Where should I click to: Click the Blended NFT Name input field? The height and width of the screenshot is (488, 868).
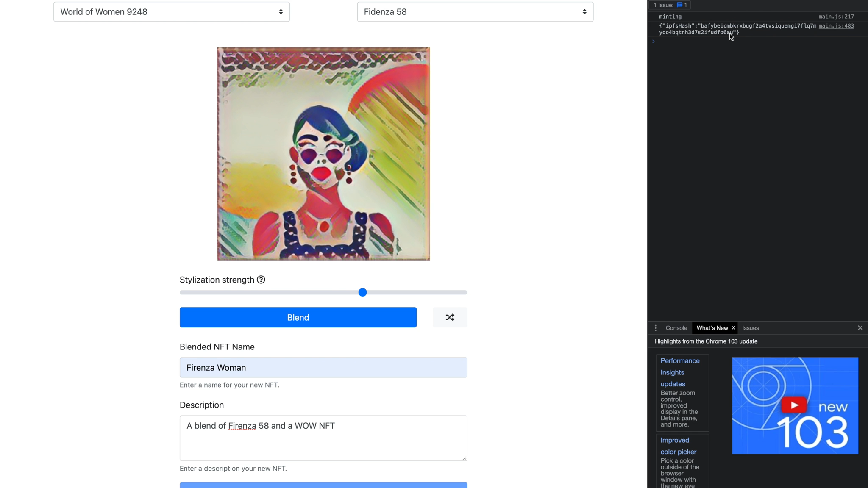(323, 368)
